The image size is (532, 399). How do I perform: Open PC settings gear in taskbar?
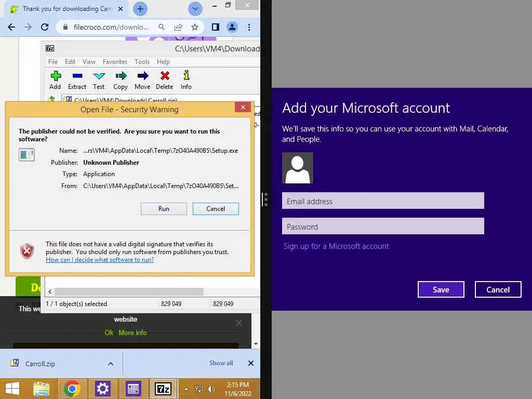pos(102,389)
